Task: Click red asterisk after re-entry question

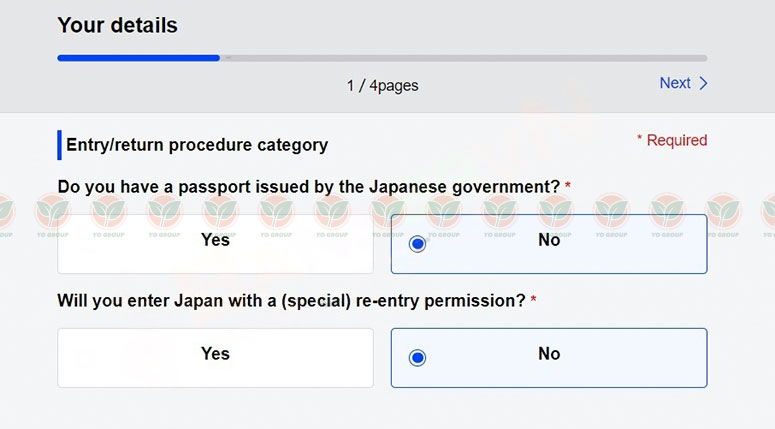Action: pos(533,299)
